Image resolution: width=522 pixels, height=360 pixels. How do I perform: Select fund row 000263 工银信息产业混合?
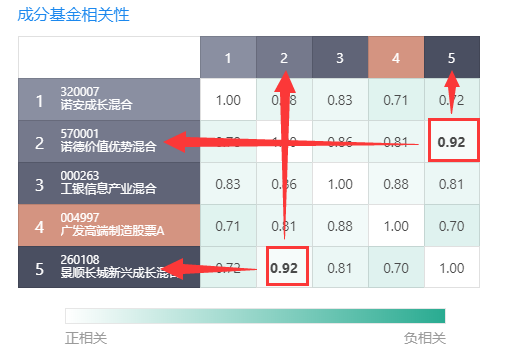click(109, 183)
